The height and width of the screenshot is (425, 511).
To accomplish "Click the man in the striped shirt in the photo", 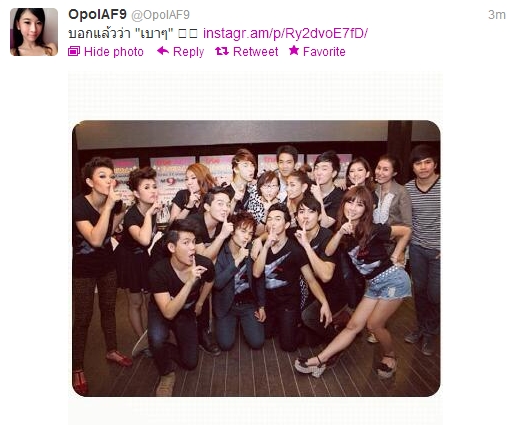I will (x=423, y=245).
